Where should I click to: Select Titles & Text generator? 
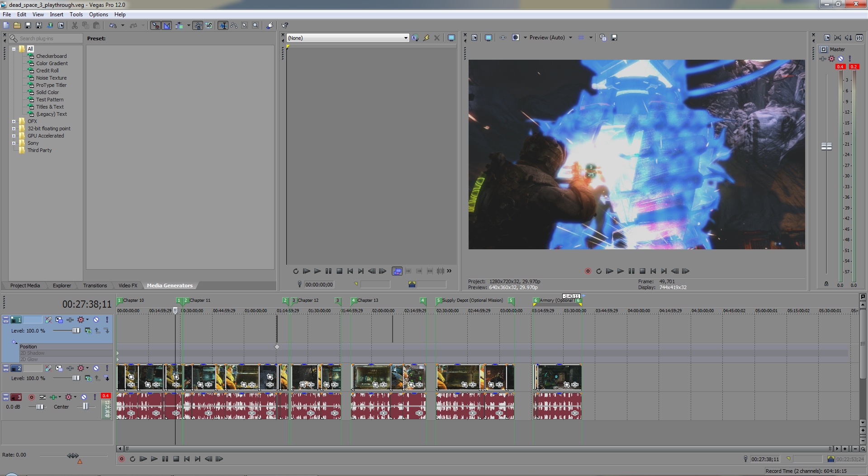pos(50,107)
